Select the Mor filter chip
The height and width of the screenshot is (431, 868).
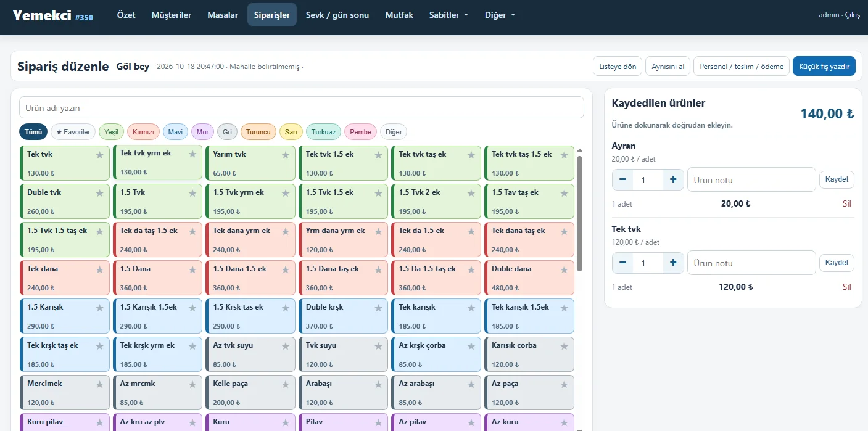click(203, 132)
